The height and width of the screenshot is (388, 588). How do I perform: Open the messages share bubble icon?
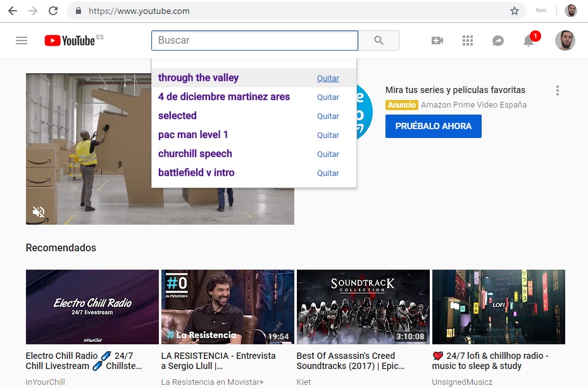[x=498, y=41]
